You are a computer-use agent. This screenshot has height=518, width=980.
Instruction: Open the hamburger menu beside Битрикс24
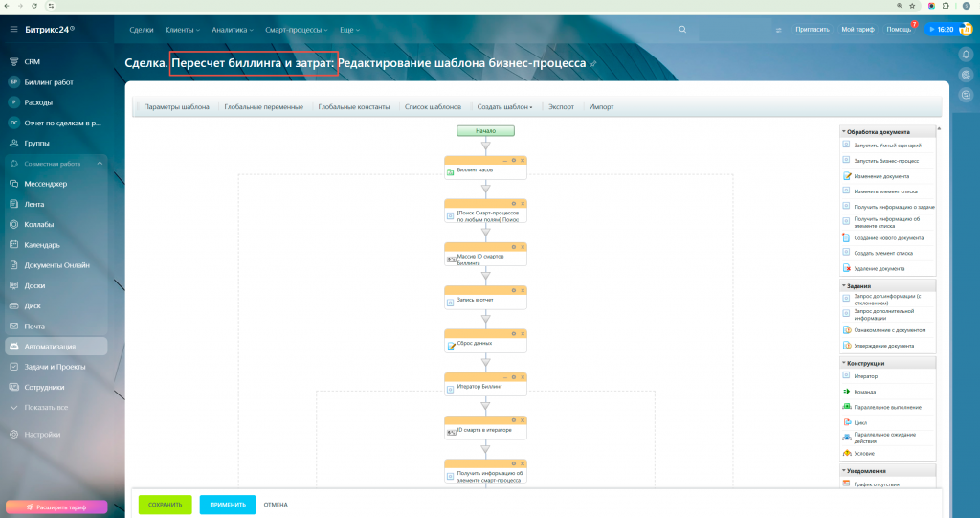[x=13, y=30]
